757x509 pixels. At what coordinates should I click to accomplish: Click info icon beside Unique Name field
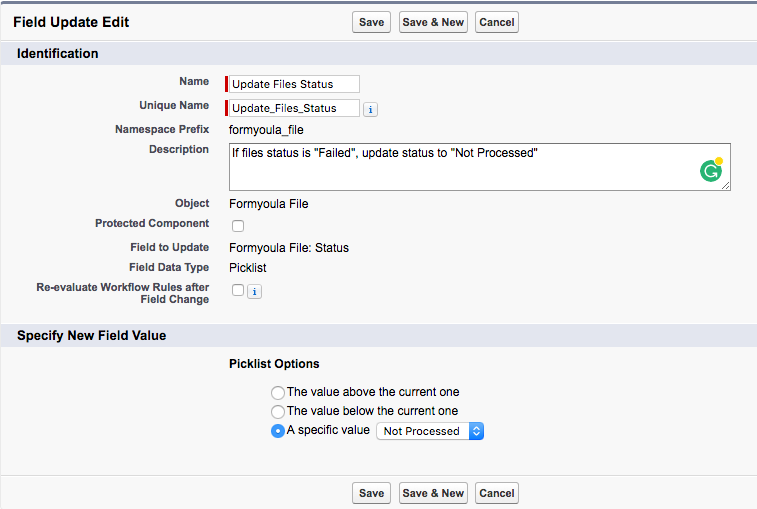pyautogui.click(x=370, y=109)
